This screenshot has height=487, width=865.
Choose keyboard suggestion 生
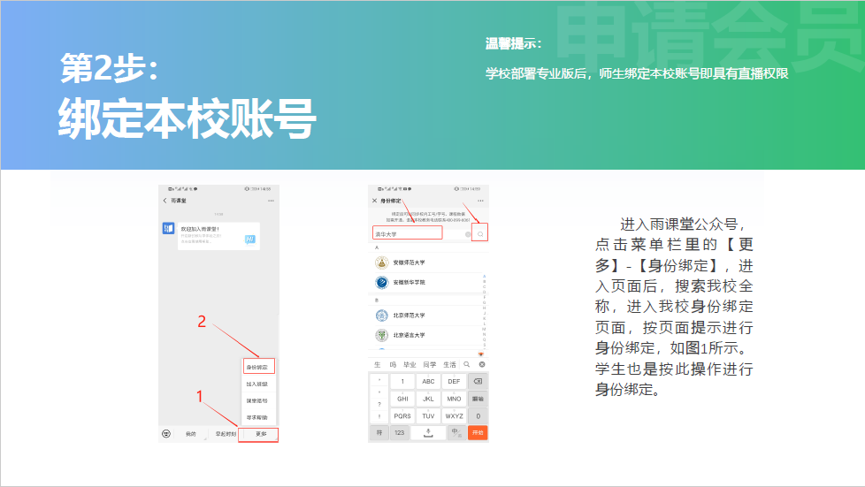point(377,365)
